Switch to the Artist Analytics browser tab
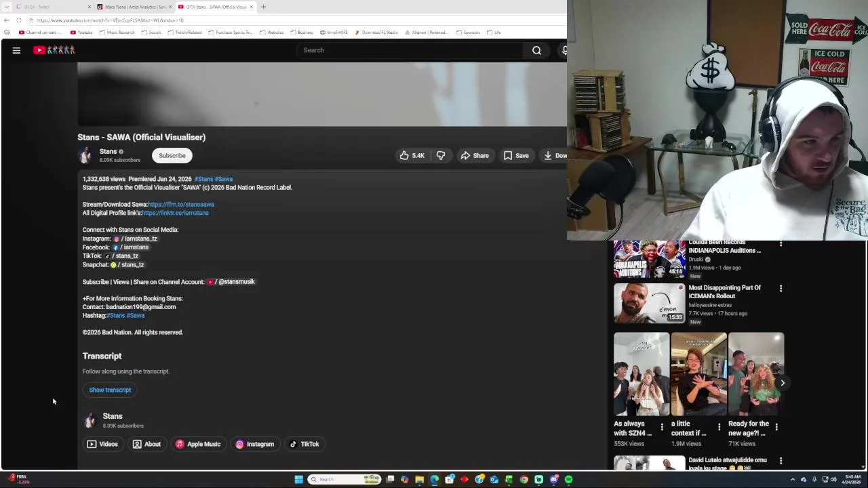 [134, 7]
